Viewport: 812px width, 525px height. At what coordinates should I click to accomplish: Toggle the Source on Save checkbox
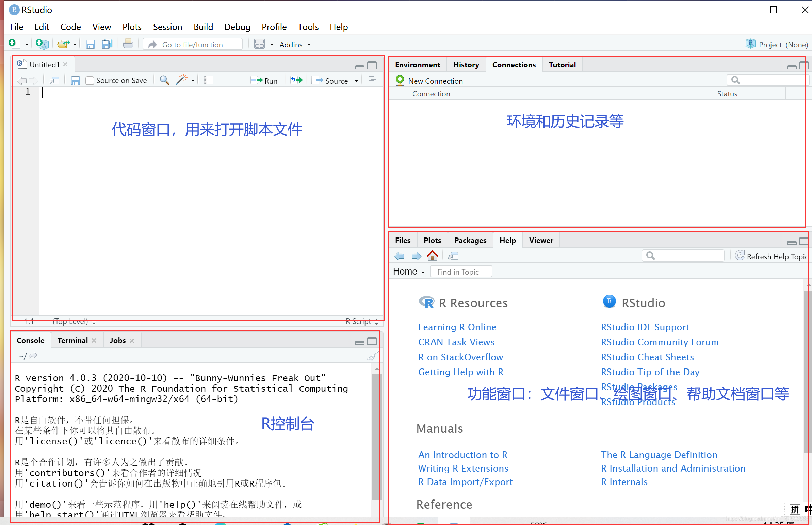[90, 81]
